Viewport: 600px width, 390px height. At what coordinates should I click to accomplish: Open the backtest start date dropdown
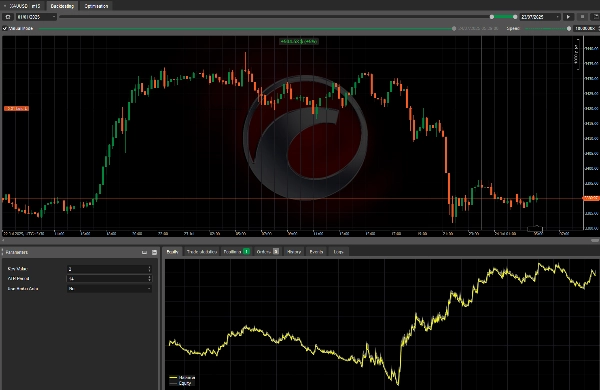pyautogui.click(x=36, y=17)
